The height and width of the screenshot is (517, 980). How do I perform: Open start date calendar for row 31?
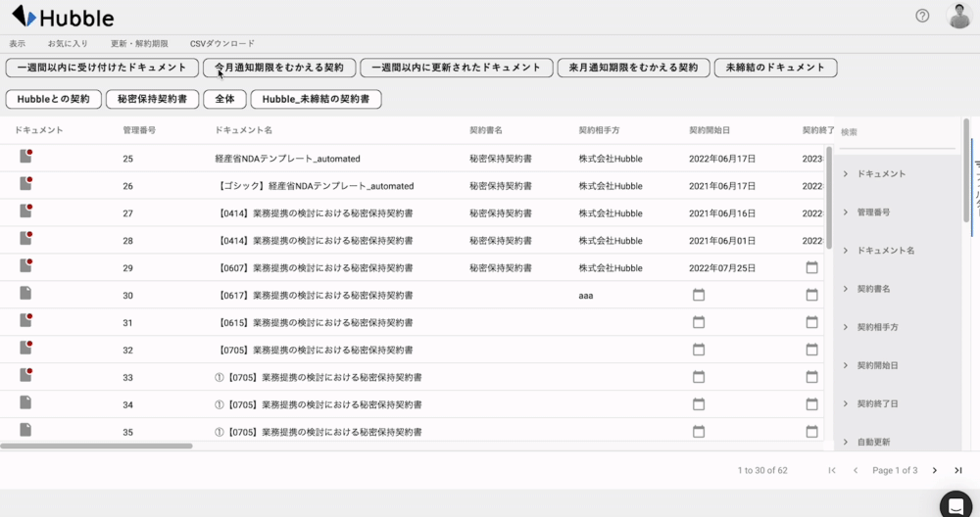699,322
